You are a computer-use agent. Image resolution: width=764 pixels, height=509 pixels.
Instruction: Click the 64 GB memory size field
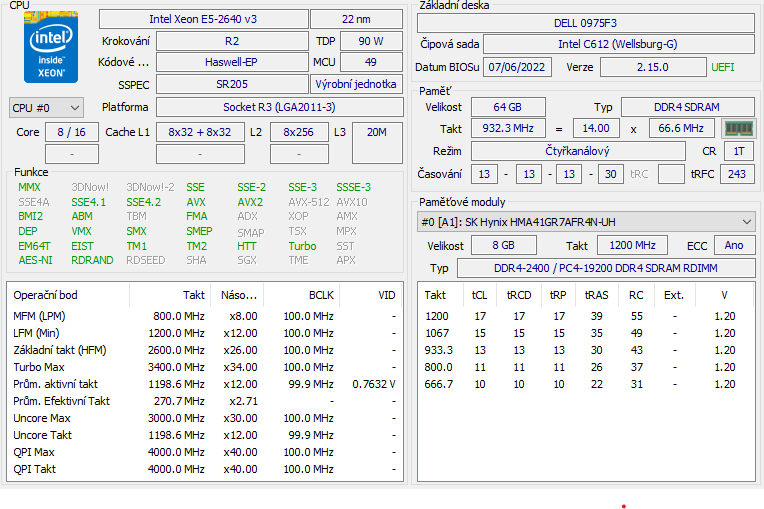point(508,107)
